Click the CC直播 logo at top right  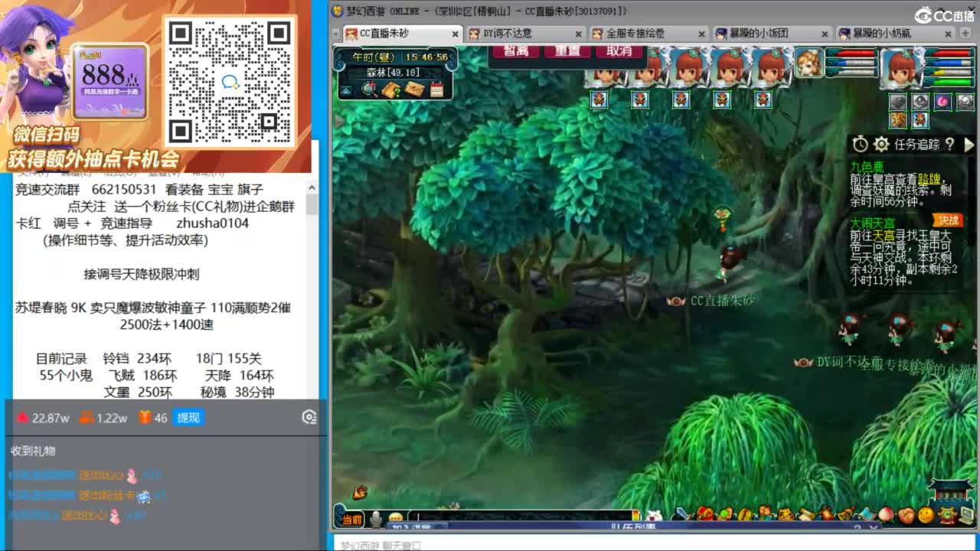pos(943,15)
